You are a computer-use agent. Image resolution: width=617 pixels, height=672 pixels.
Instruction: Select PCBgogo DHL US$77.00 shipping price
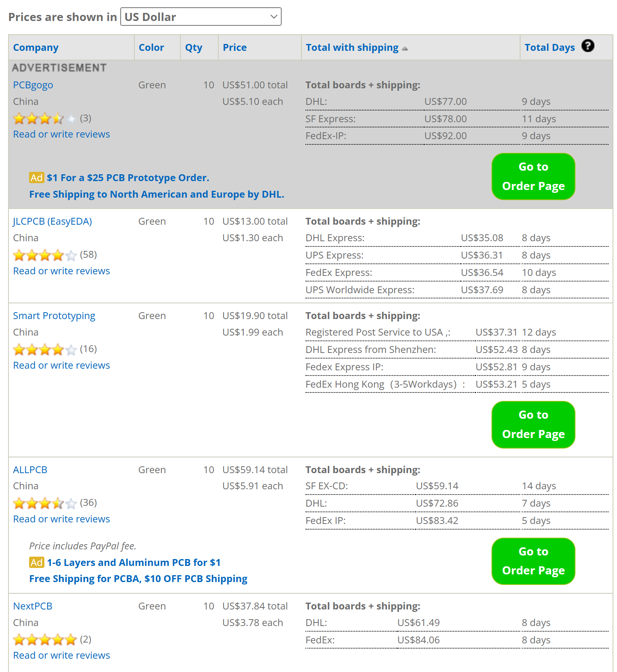[x=445, y=102]
